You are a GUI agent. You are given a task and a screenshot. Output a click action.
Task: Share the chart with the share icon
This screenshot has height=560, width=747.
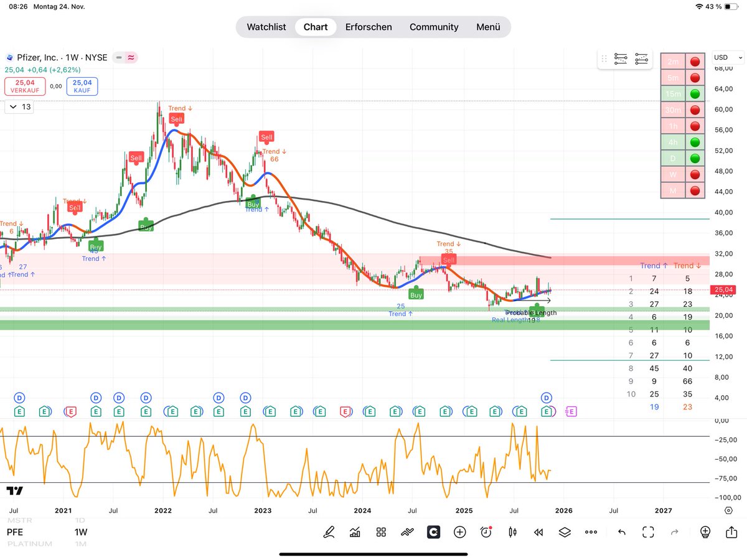(731, 532)
